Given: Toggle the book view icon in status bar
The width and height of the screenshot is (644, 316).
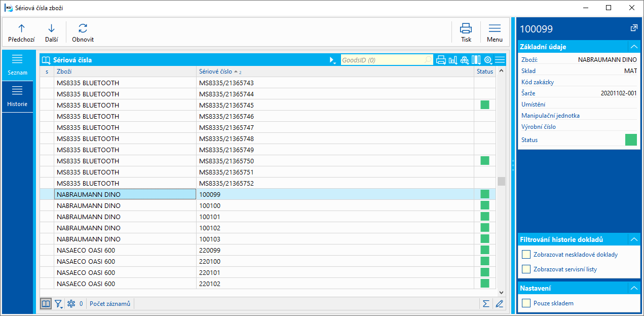Looking at the screenshot, I should click(46, 304).
